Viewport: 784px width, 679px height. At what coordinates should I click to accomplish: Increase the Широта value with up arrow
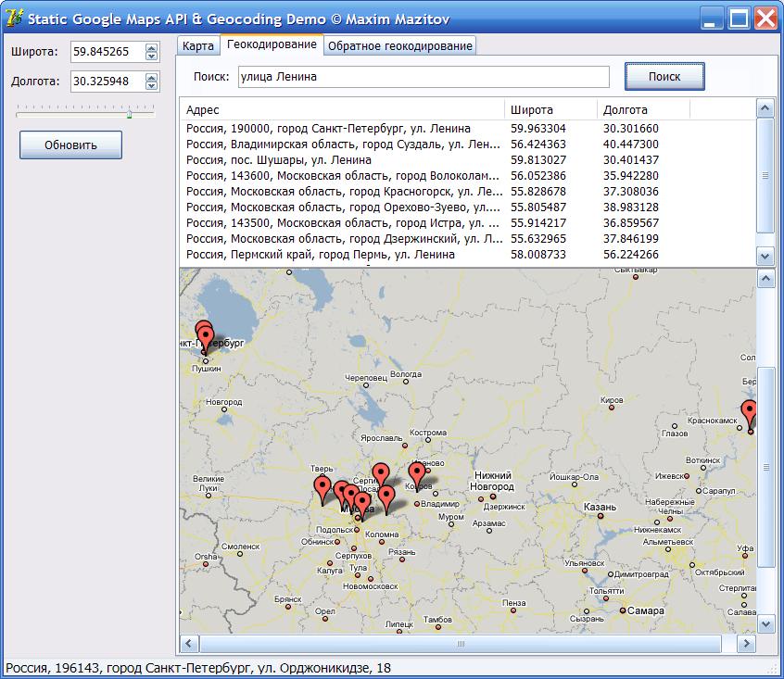click(x=151, y=47)
